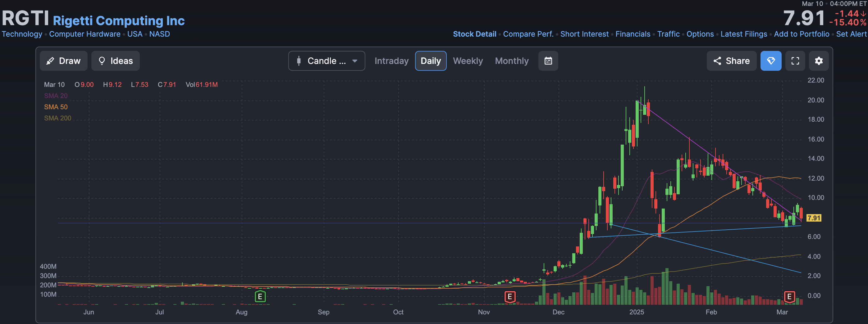This screenshot has height=324, width=868.
Task: Open the Compare Perf. link
Action: coord(528,34)
